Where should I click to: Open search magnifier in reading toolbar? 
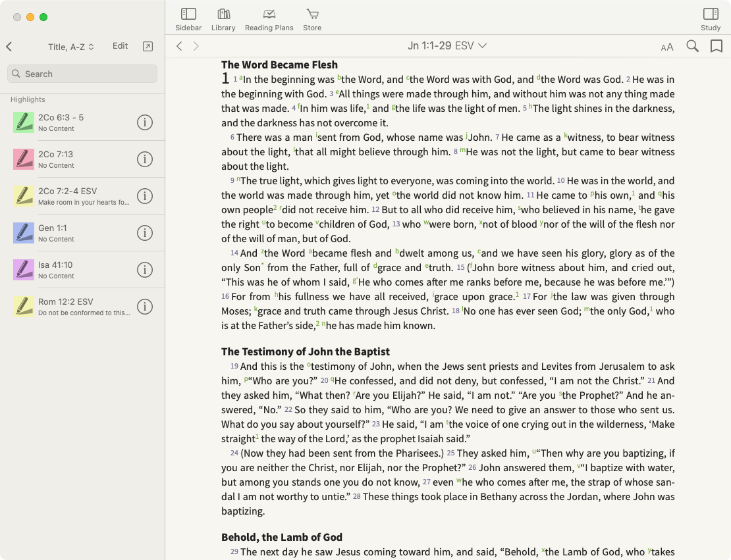click(x=692, y=46)
